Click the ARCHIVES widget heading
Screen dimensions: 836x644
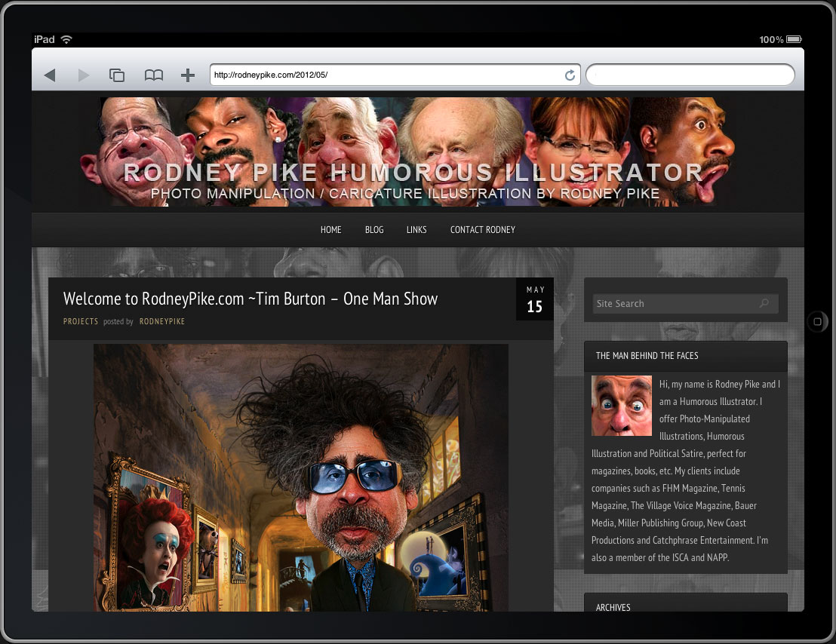613,607
